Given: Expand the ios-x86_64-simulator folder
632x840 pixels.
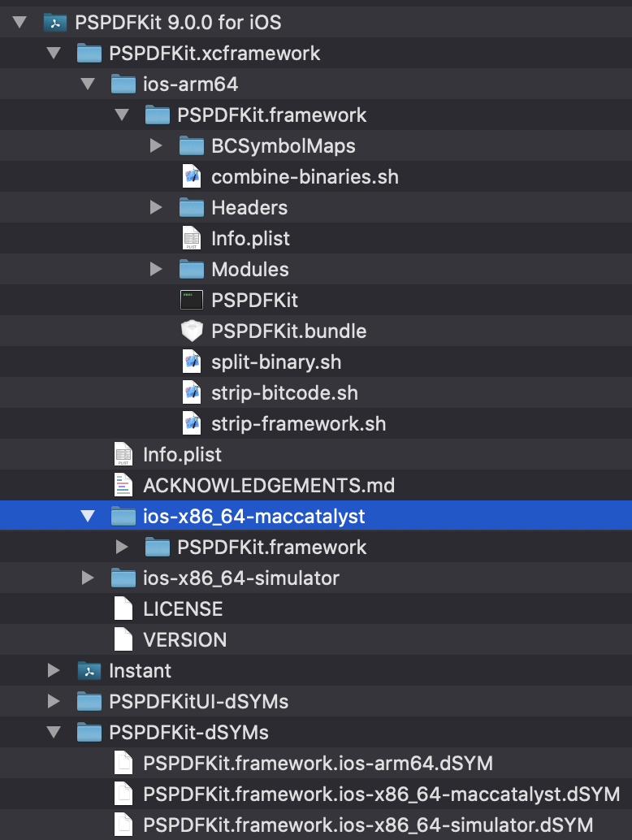Looking at the screenshot, I should 88,578.
